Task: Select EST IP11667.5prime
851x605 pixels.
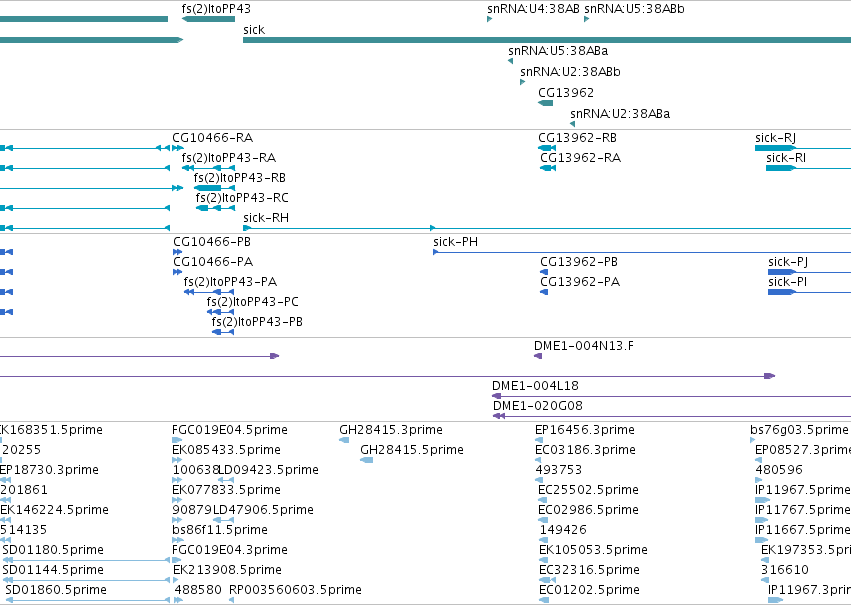Action: (x=803, y=530)
